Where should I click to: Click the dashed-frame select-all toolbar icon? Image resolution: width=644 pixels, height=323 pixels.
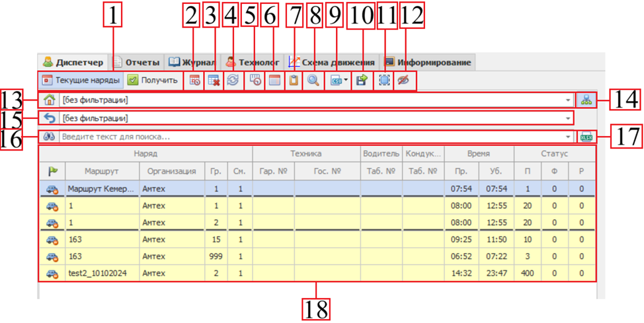pos(385,81)
